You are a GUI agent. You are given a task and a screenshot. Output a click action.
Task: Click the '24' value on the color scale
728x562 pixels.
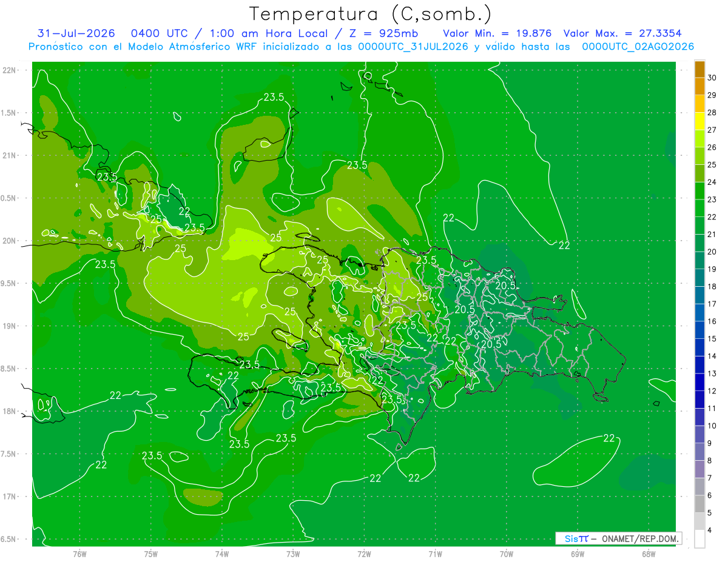point(712,182)
